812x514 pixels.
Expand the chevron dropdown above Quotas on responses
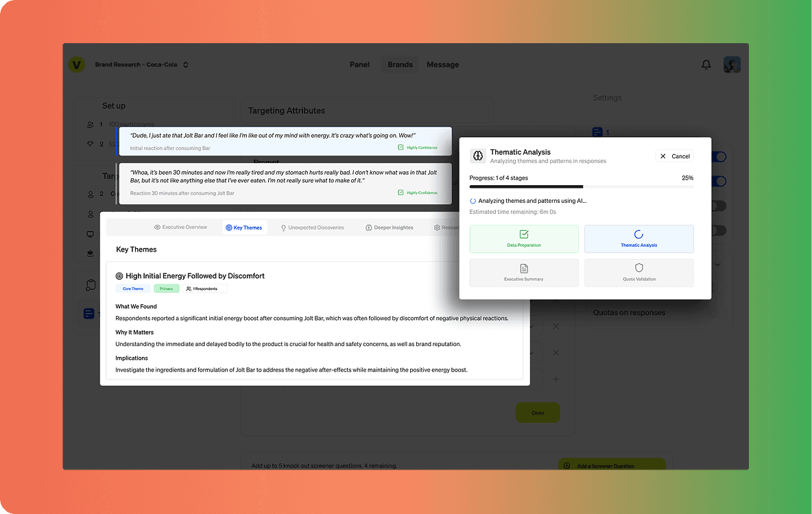[717, 265]
